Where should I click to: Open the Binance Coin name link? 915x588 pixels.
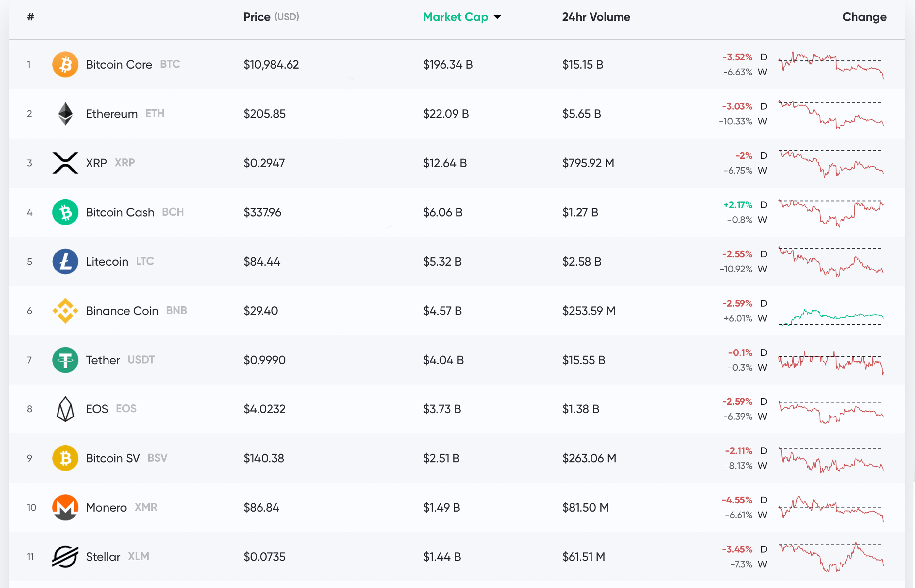coord(122,311)
